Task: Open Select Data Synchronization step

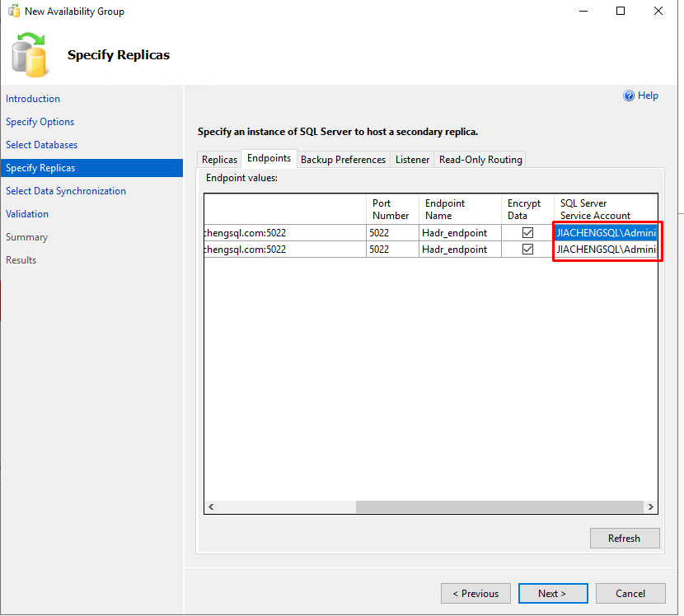Action: tap(66, 191)
